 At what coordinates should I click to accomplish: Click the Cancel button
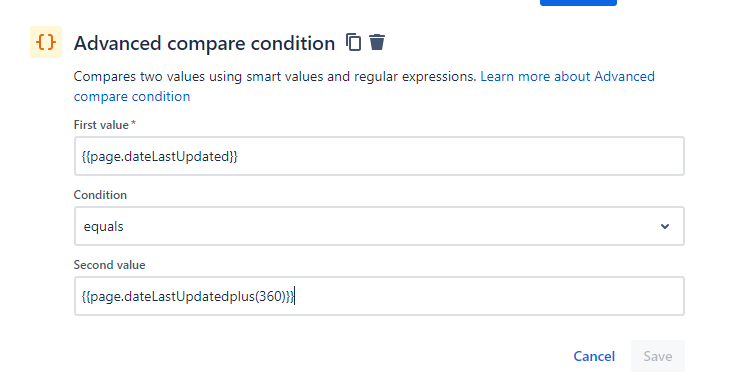point(594,356)
